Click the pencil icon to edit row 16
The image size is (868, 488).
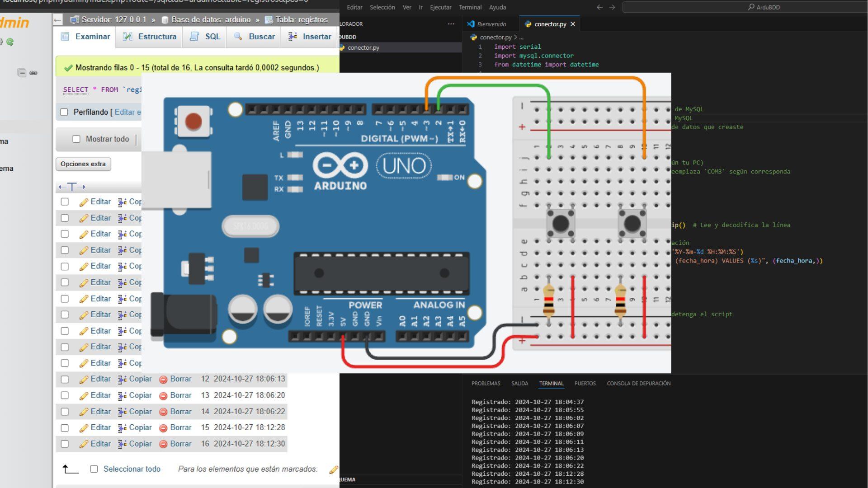[x=84, y=444]
